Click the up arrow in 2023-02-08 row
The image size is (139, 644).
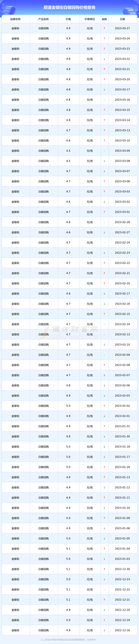tap(104, 365)
